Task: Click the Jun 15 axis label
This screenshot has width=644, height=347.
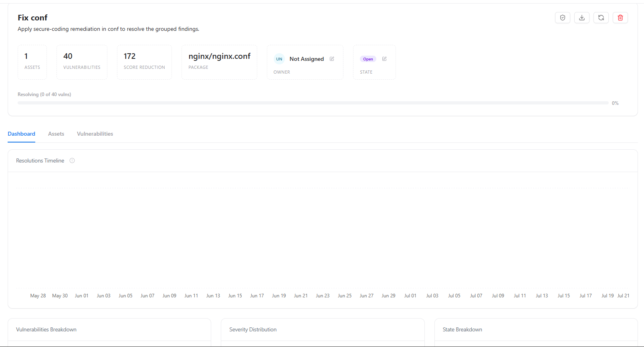Action: tap(235, 296)
